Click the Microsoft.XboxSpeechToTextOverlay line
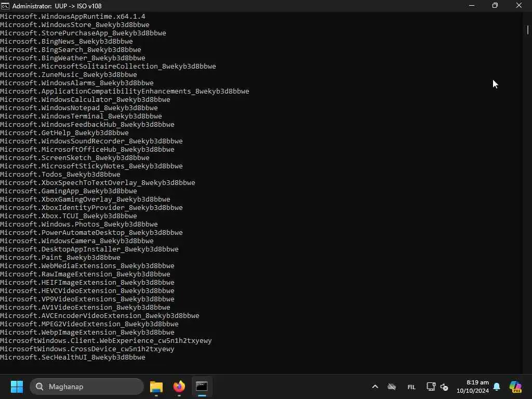The width and height of the screenshot is (532, 399). pyautogui.click(x=98, y=182)
